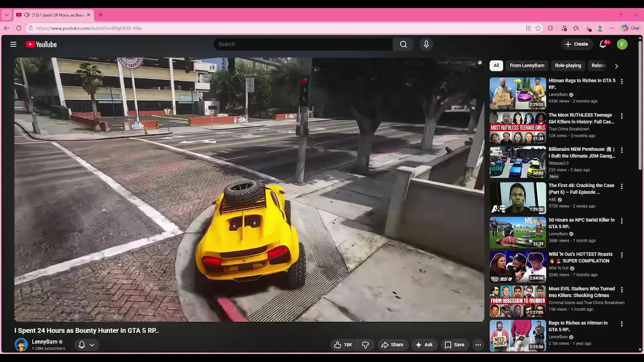Viewport: 644px width, 362px height.
Task: Open thumbnail of Hitman Rags to Riches
Action: pos(518,93)
